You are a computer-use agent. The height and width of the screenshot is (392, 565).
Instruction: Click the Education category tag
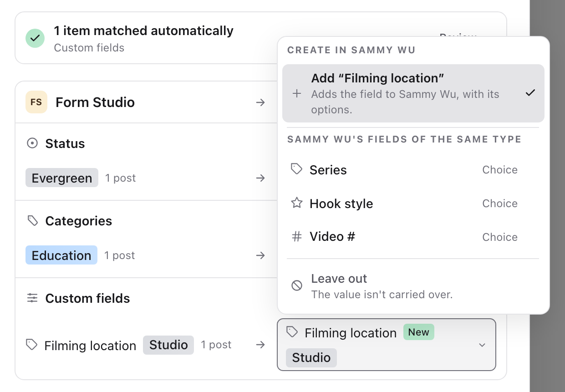tap(61, 255)
